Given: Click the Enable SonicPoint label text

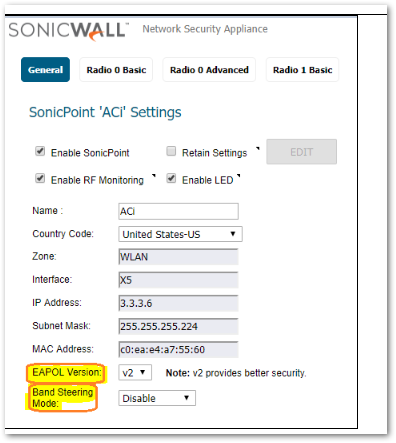Looking at the screenshot, I should 90,153.
